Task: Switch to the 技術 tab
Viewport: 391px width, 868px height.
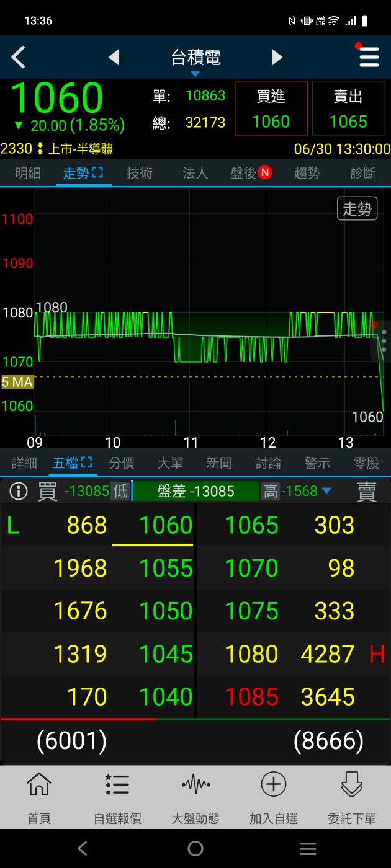Action: click(x=139, y=173)
